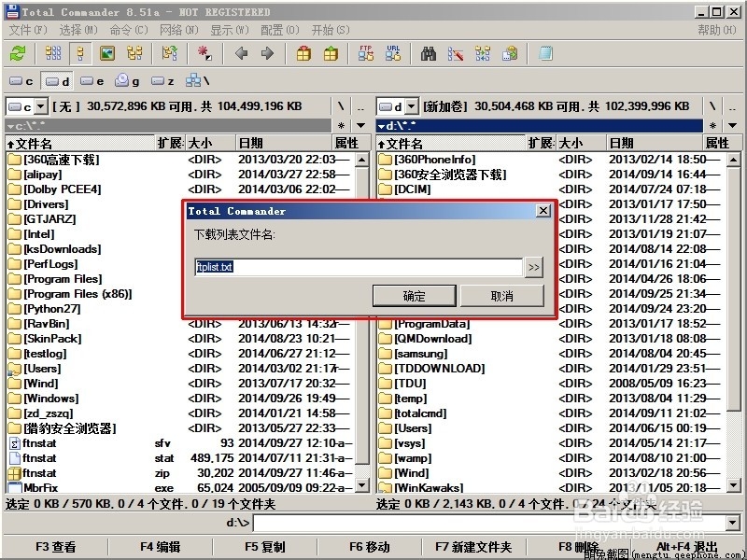Sort left panel by 文件名 column

tap(81, 143)
